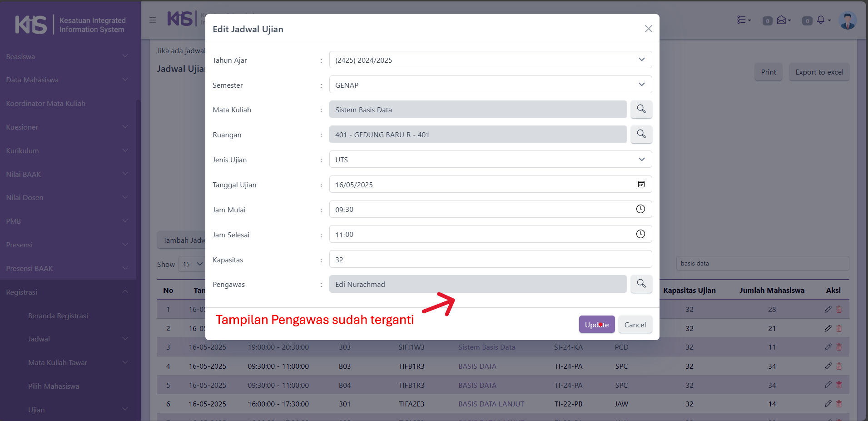
Task: Close the Edit Jadwal Ujian dialog
Action: (x=648, y=29)
